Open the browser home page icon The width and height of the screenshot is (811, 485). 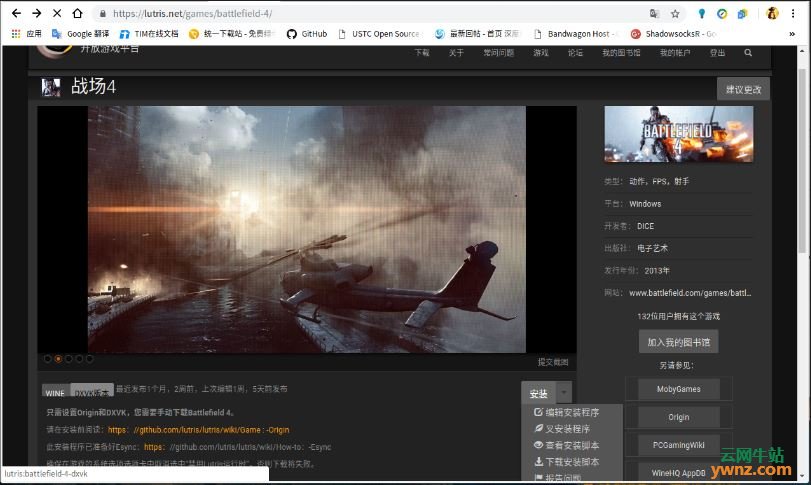(x=77, y=13)
